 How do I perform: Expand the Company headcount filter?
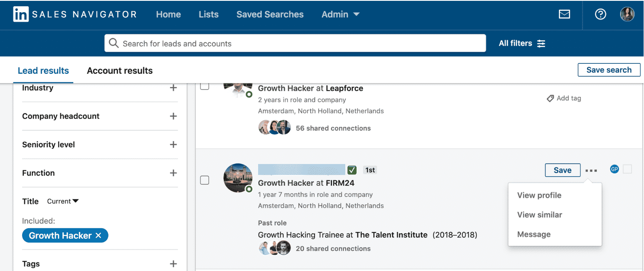click(173, 116)
